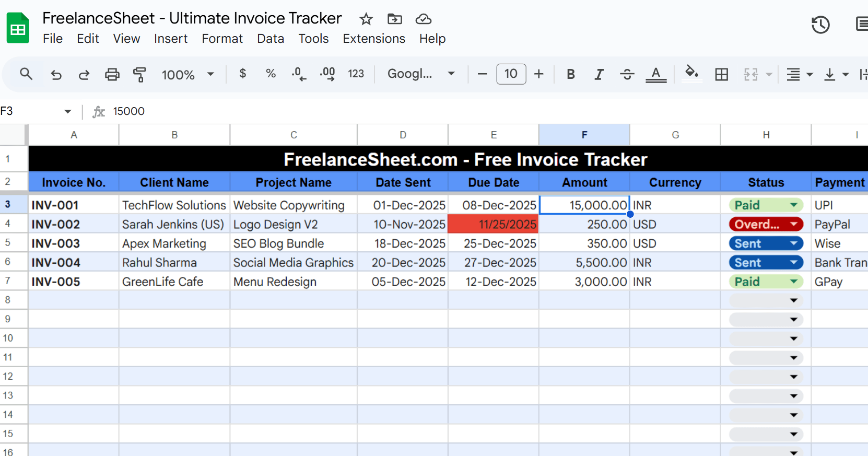Screen dimensions: 868x456
Task: Increase font size with plus button
Action: click(539, 74)
